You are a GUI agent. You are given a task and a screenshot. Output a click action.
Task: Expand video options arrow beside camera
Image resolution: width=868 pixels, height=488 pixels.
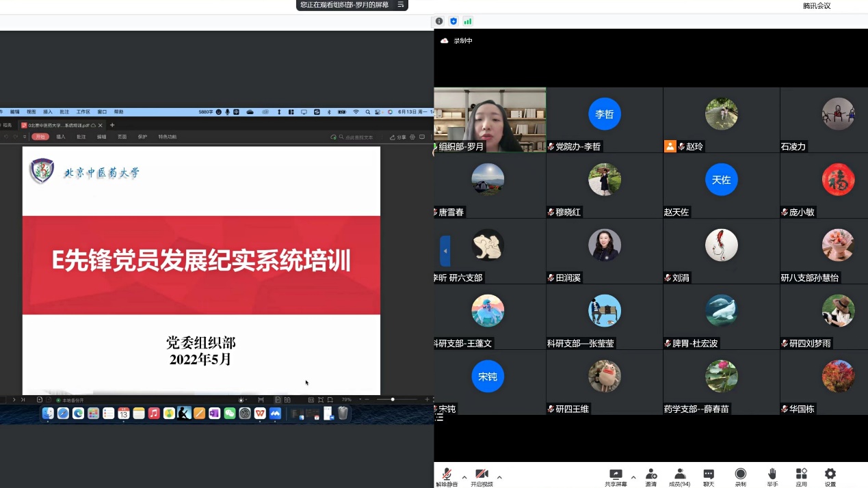pyautogui.click(x=499, y=477)
